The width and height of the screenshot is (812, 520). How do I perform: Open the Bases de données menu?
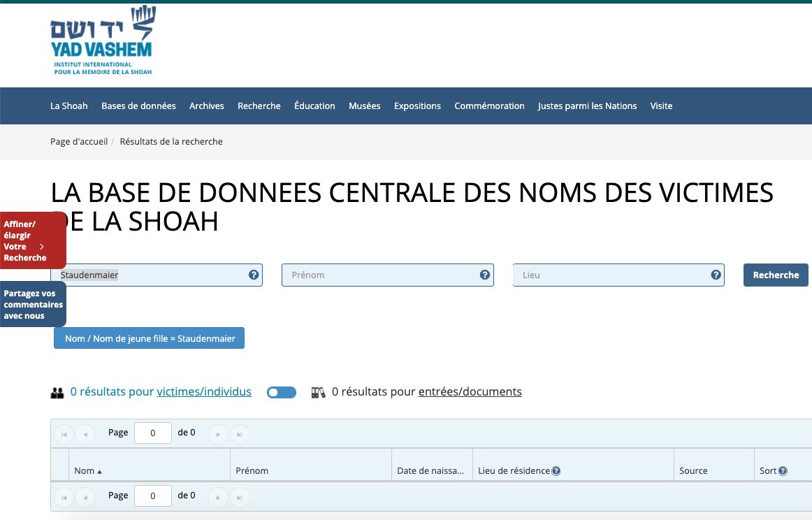138,106
